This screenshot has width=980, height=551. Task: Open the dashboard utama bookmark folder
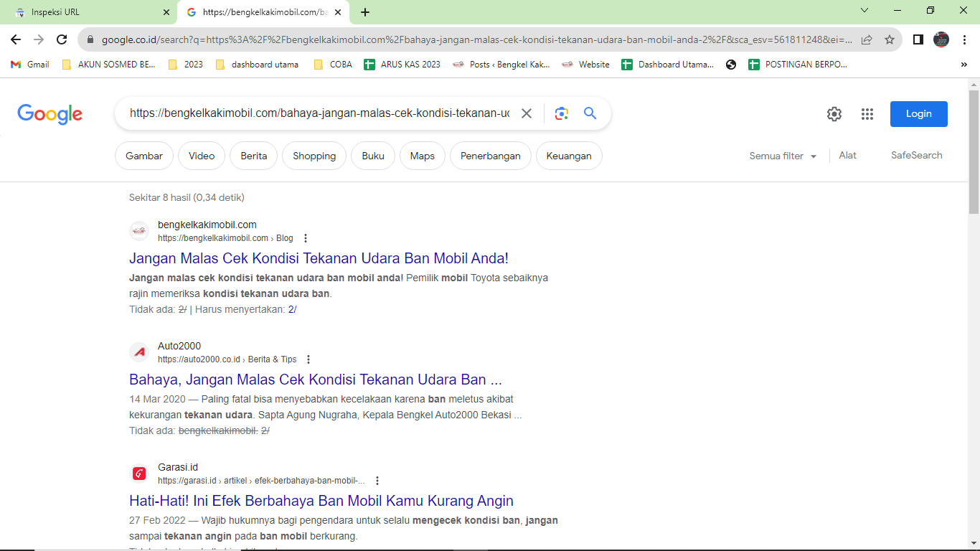pos(257,65)
